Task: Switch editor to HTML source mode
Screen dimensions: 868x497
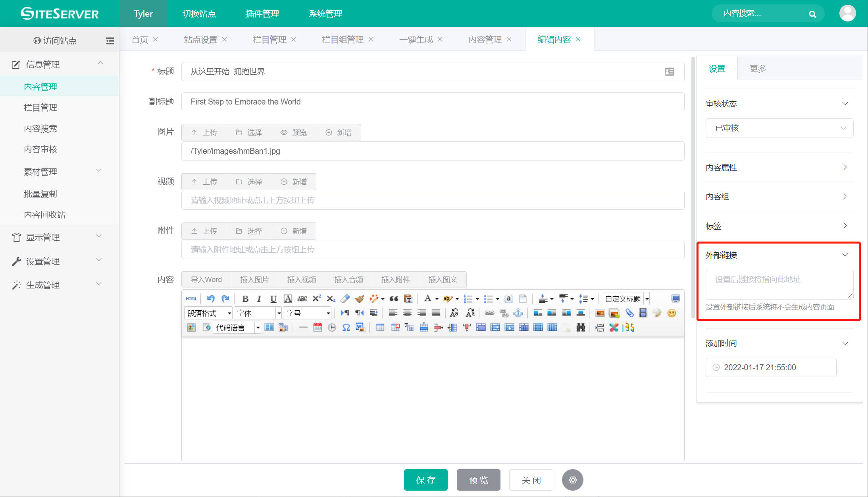Action: click(x=191, y=299)
